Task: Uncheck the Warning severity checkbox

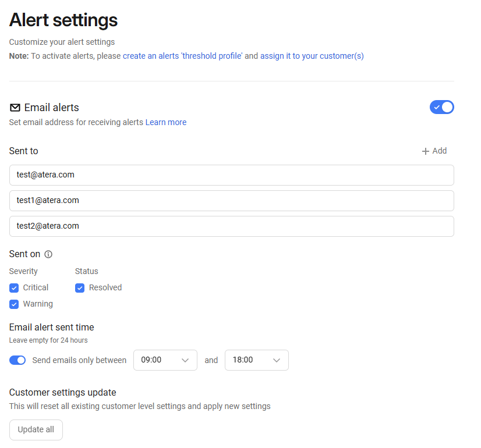Action: (x=14, y=304)
